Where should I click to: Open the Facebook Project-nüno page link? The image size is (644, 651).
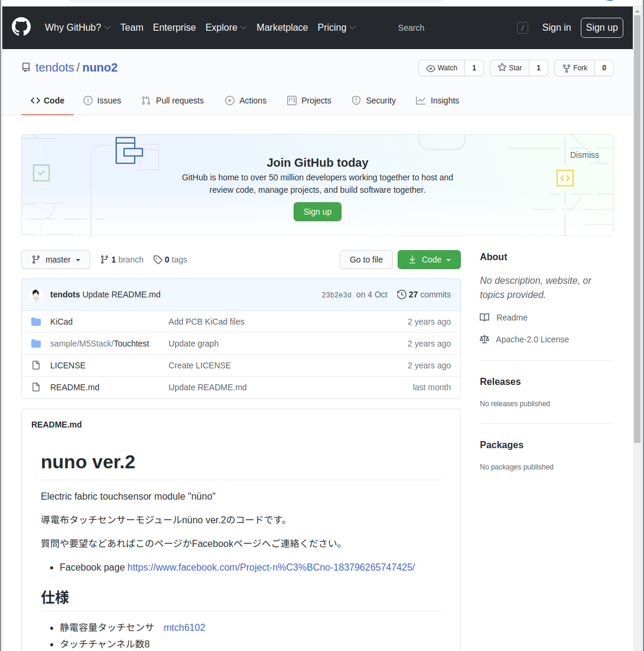[x=271, y=568]
